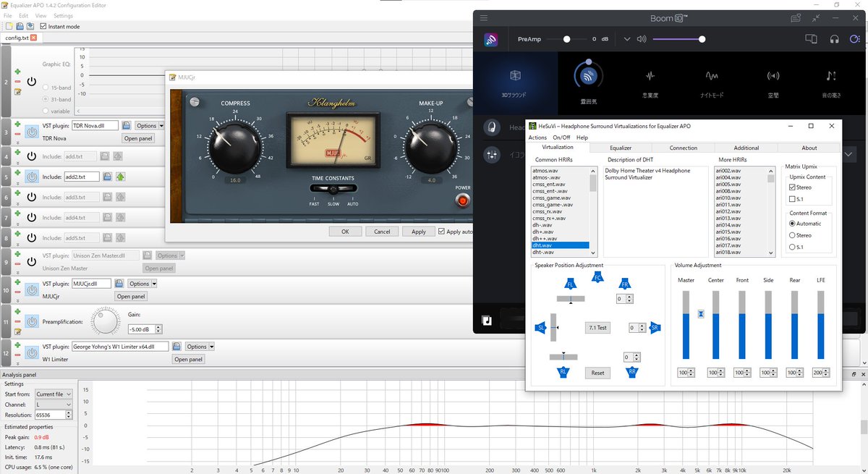Browse file for W1 Limiter plugin
Image resolution: width=868 pixels, height=474 pixels.
177,347
